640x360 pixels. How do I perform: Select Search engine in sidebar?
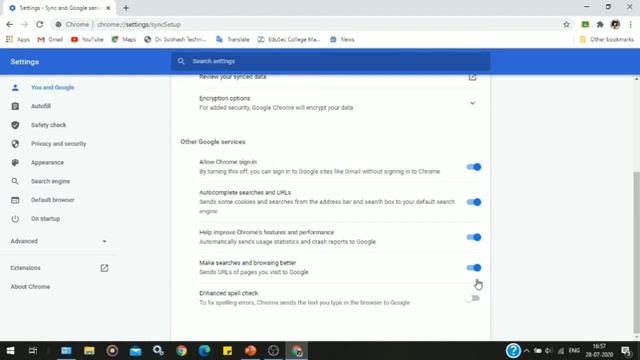[x=51, y=181]
